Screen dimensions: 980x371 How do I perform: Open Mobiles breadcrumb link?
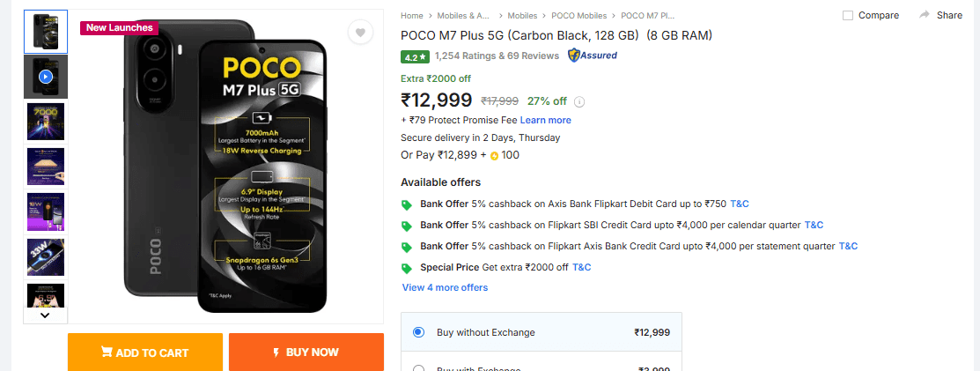click(522, 15)
